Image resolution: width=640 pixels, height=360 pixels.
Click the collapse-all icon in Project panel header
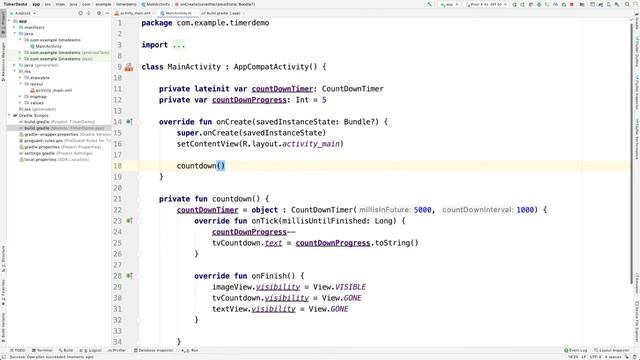89,13
